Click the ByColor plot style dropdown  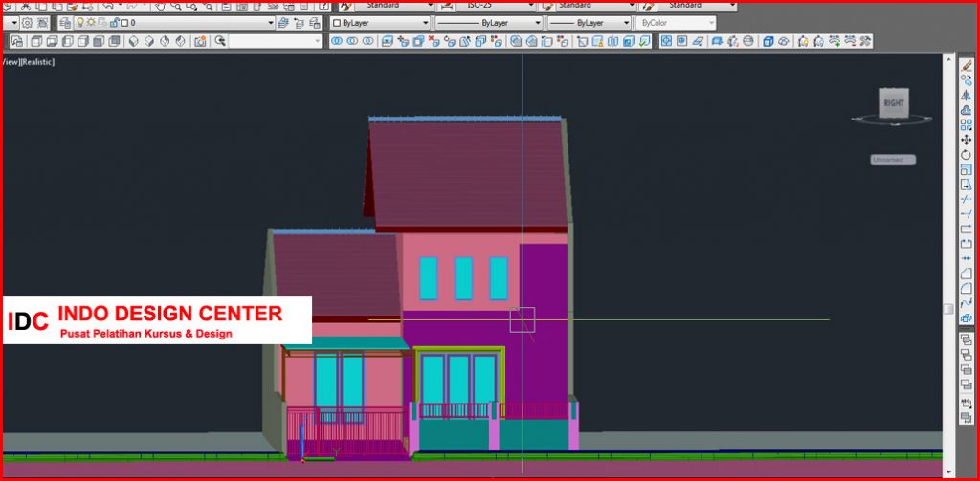point(676,23)
